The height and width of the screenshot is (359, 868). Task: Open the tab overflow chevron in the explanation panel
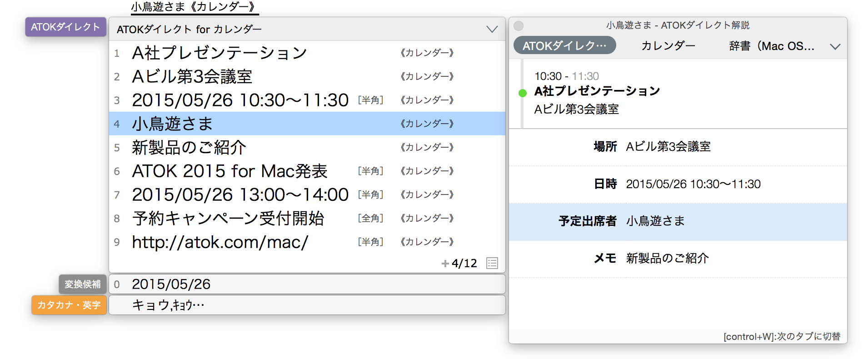[x=835, y=46]
